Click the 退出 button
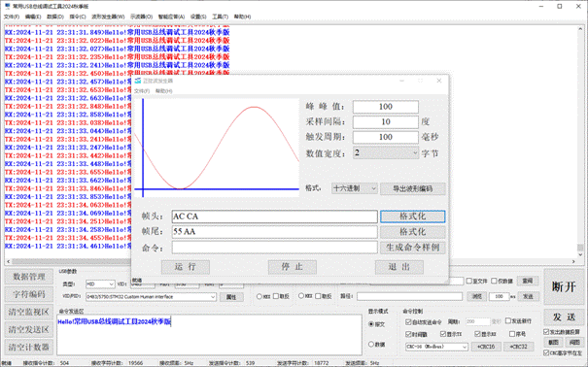This screenshot has width=588, height=367. pyautogui.click(x=399, y=267)
